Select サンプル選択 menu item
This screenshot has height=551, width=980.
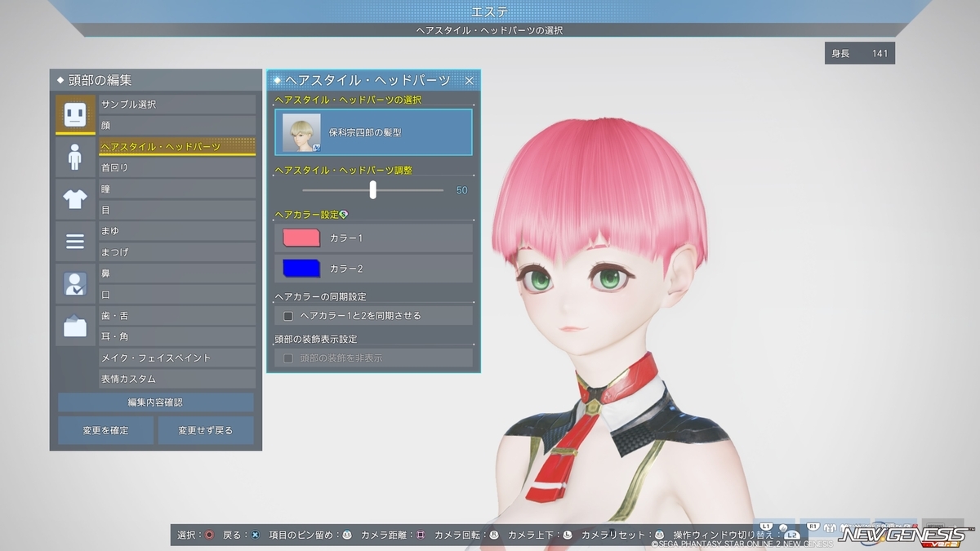tap(177, 104)
